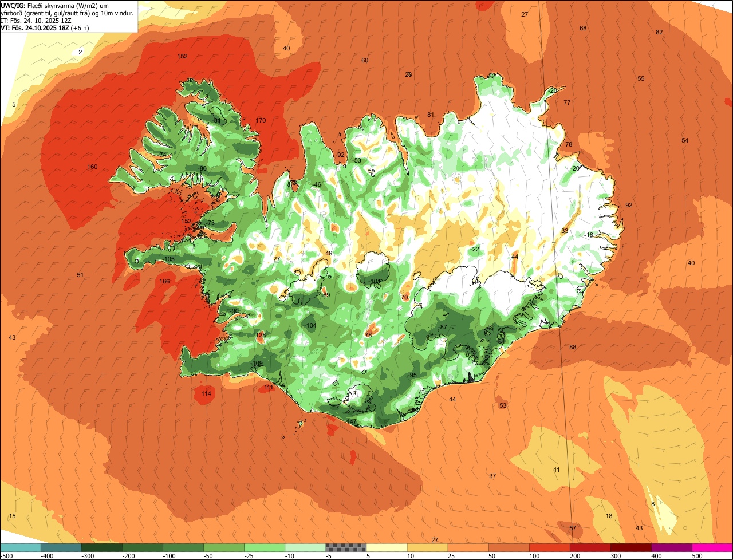The height and width of the screenshot is (560, 733).
Task: Click the map value '111'
Action: tap(269, 388)
